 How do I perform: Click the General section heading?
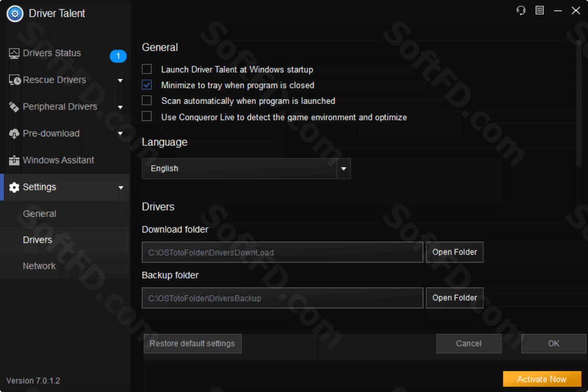coord(160,47)
